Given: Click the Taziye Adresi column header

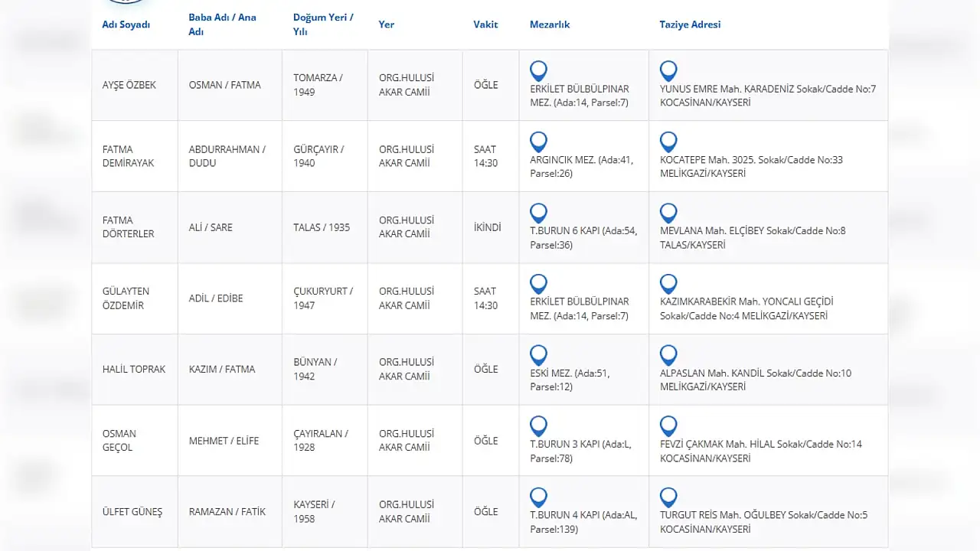Looking at the screenshot, I should coord(690,24).
